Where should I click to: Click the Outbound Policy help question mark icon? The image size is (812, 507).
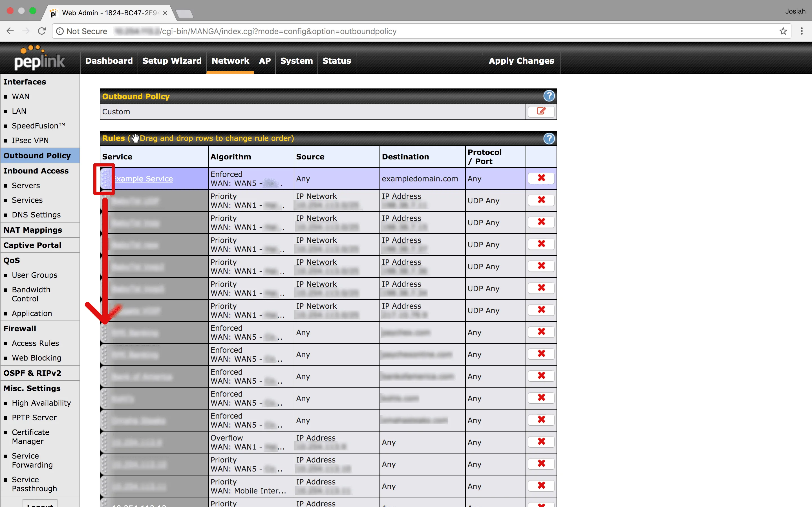coord(549,96)
